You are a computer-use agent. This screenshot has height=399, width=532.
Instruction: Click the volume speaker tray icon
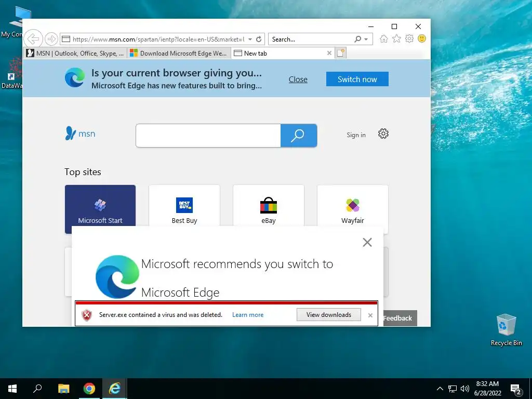(465, 389)
